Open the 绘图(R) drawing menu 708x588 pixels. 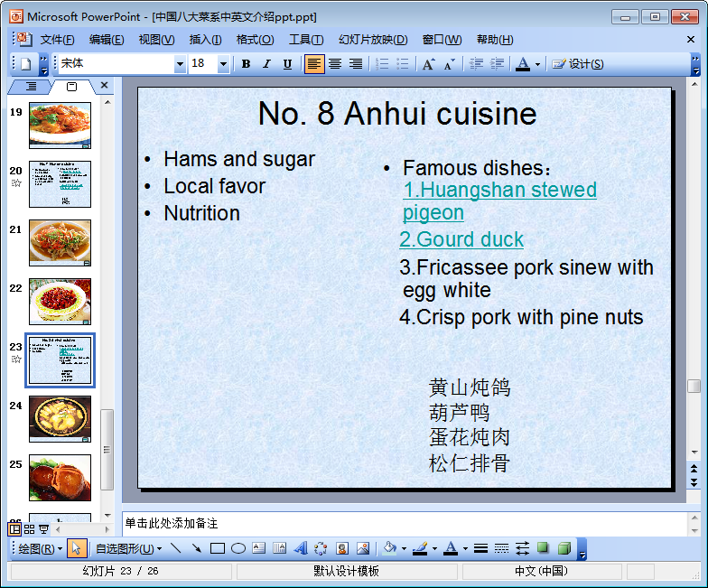click(40, 549)
